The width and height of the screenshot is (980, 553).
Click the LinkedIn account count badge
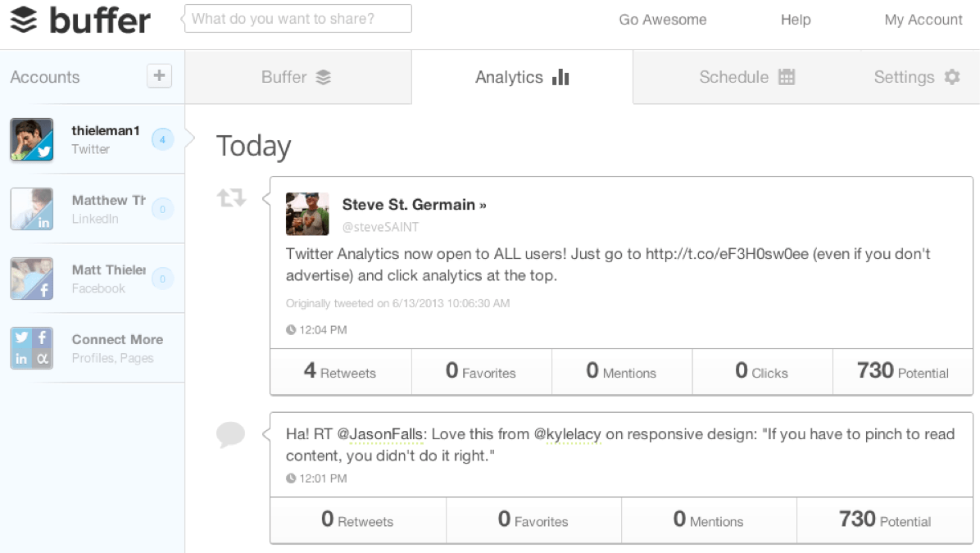tap(162, 209)
